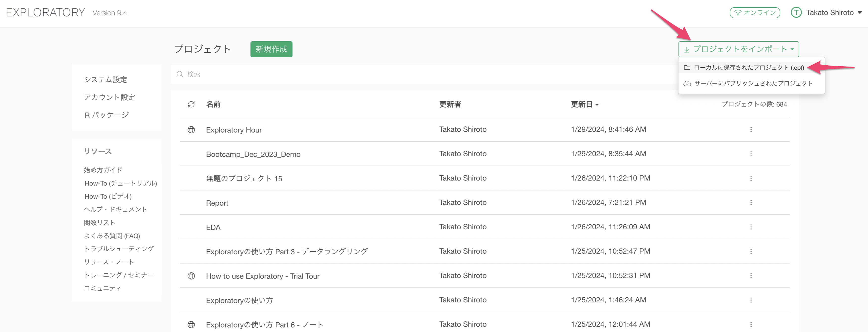Viewport: 868px width, 332px height.
Task: Open ヘルプ・ドキュメント link
Action: click(x=116, y=209)
